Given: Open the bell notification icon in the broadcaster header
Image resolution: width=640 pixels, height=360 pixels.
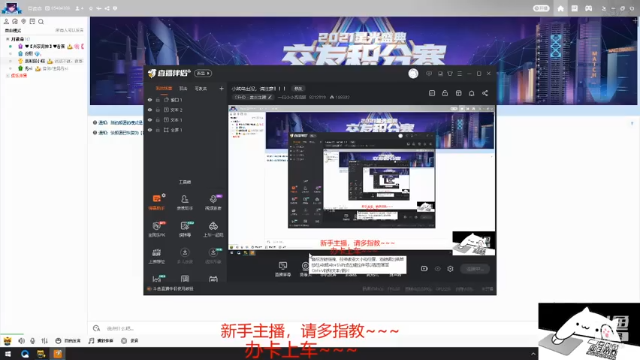Looking at the screenshot, I should pyautogui.click(x=471, y=93).
